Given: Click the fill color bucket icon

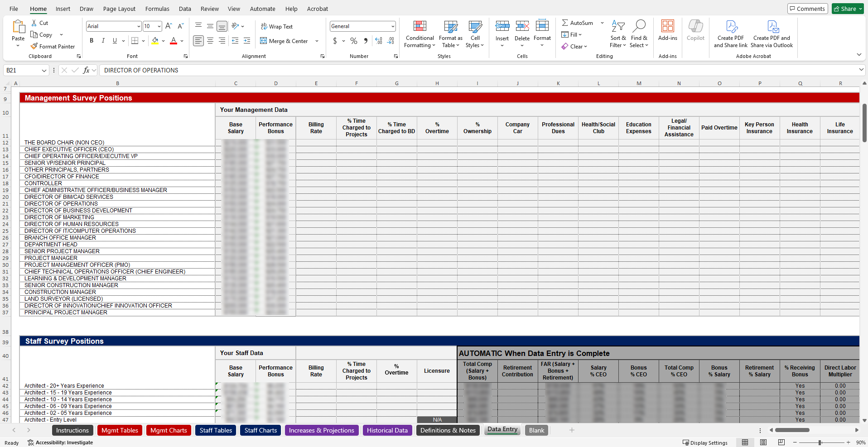Looking at the screenshot, I should tap(155, 41).
